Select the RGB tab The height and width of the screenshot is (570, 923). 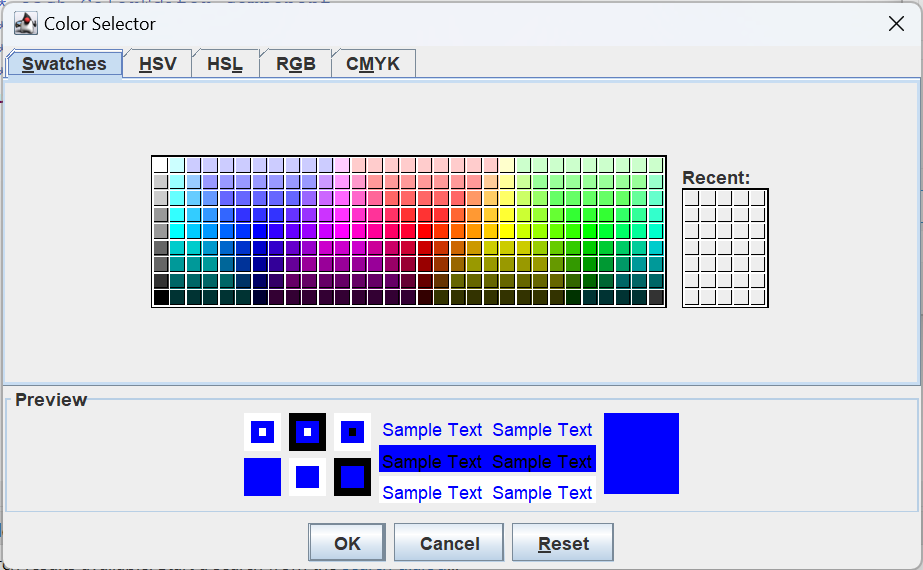pyautogui.click(x=296, y=64)
